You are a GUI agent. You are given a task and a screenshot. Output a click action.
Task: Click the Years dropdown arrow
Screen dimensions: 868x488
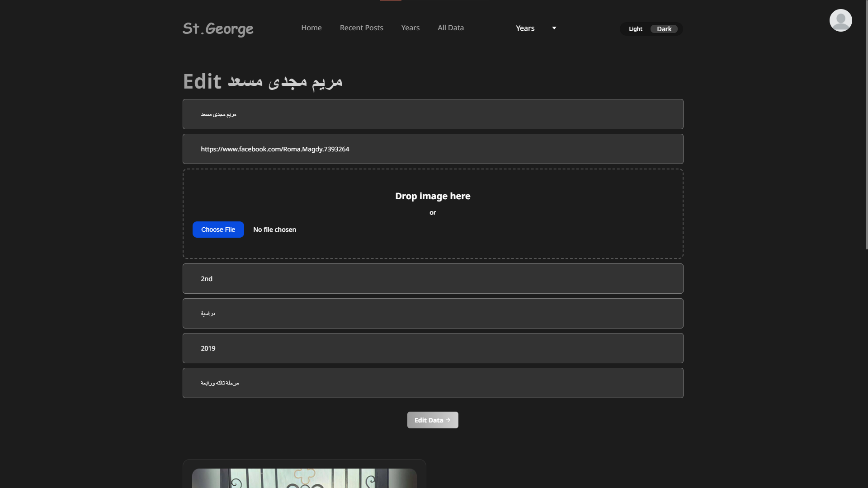[554, 28]
